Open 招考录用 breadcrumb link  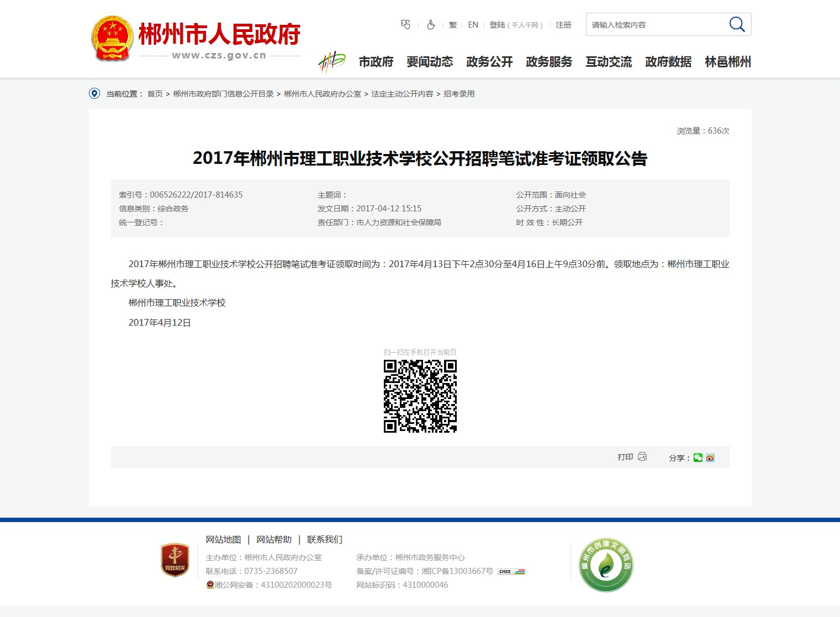[x=459, y=94]
